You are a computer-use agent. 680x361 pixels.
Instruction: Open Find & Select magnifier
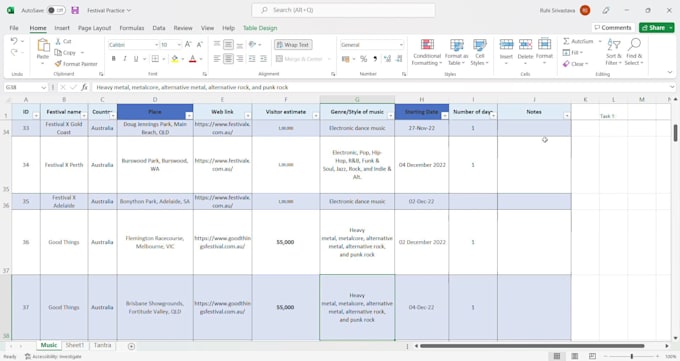(634, 52)
